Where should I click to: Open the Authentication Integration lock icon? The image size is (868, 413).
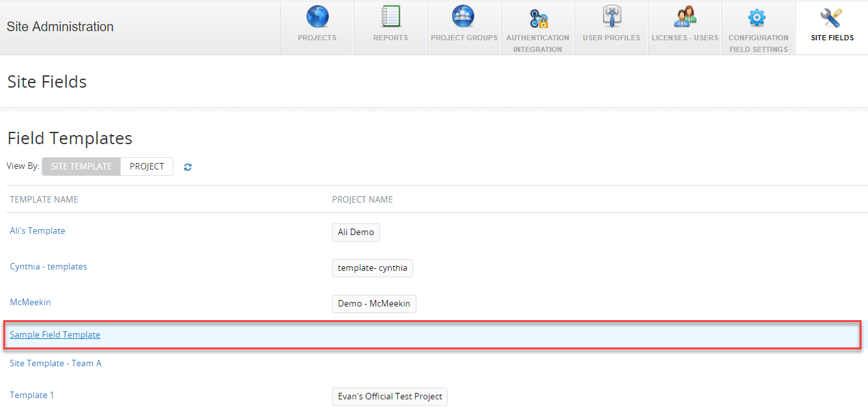pyautogui.click(x=538, y=18)
